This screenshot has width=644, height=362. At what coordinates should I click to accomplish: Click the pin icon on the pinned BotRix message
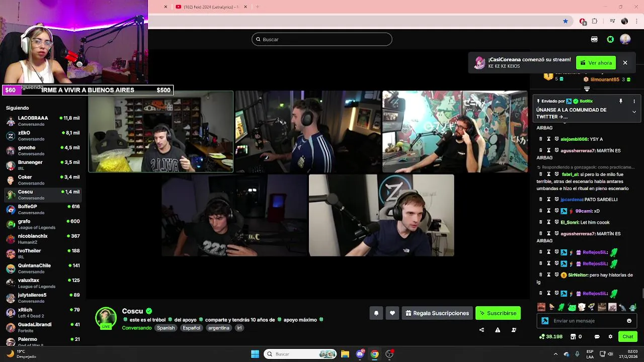pyautogui.click(x=621, y=101)
